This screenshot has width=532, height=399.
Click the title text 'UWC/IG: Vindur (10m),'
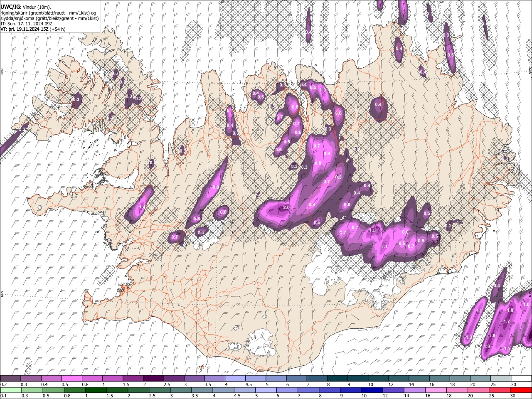pyautogui.click(x=26, y=7)
